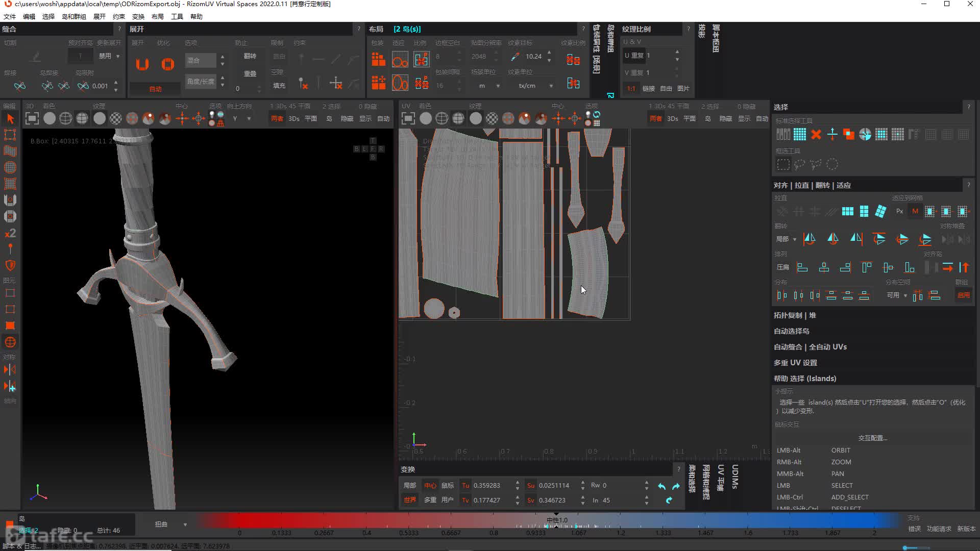The height and width of the screenshot is (551, 980).
Task: Click the invert selection overlapping squares icon
Action: tap(848, 135)
